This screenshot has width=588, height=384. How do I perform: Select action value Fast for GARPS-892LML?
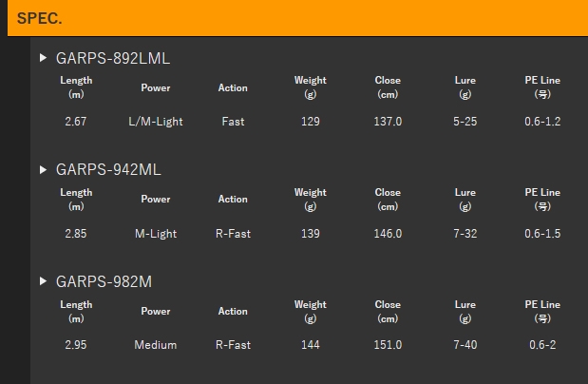233,122
